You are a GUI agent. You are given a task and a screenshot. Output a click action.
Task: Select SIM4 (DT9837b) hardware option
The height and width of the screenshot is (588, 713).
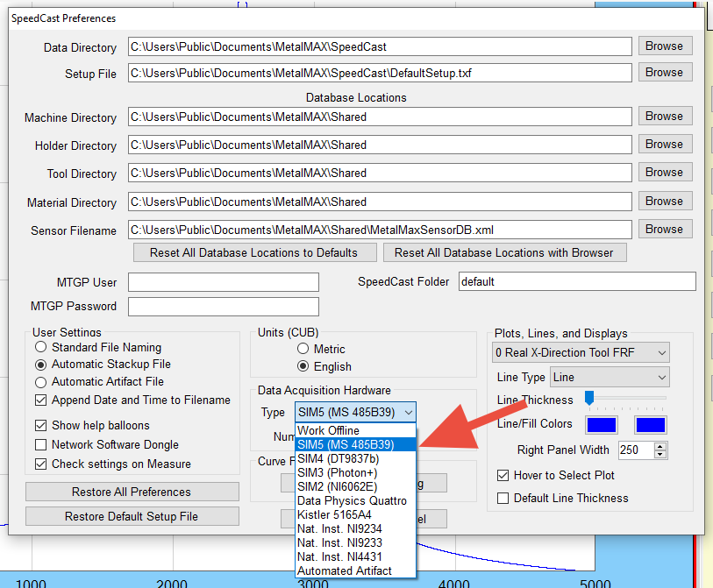click(355, 458)
